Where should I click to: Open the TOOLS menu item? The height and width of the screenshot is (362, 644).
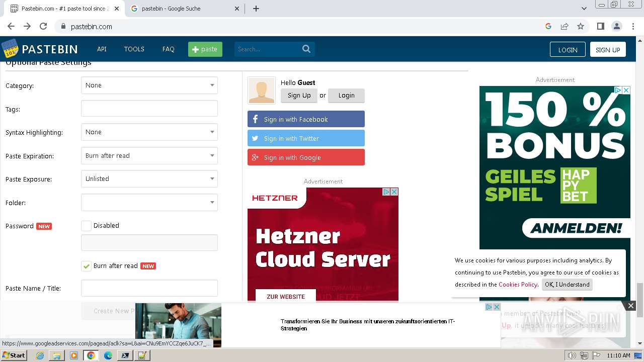[134, 49]
